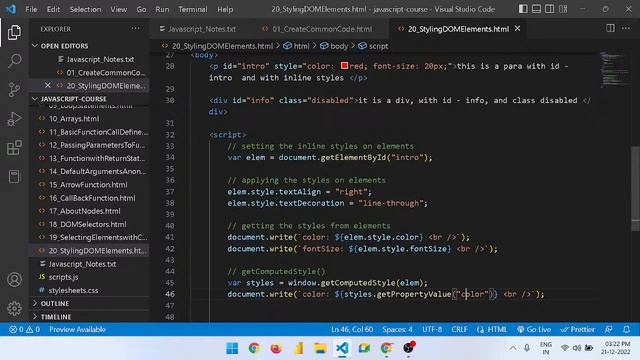The image size is (640, 360).
Task: Open the Search view in activity bar
Action: [14, 60]
